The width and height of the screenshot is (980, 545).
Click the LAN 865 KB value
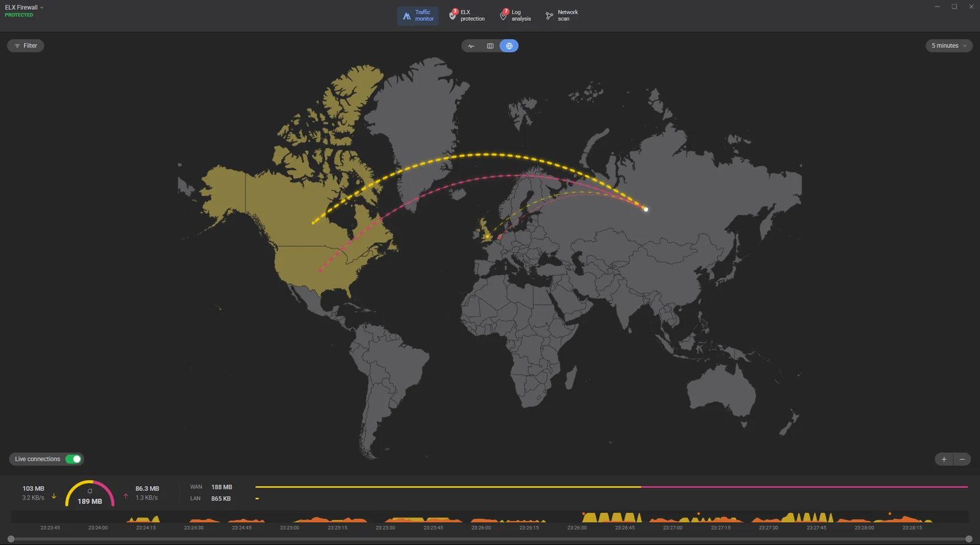click(221, 498)
